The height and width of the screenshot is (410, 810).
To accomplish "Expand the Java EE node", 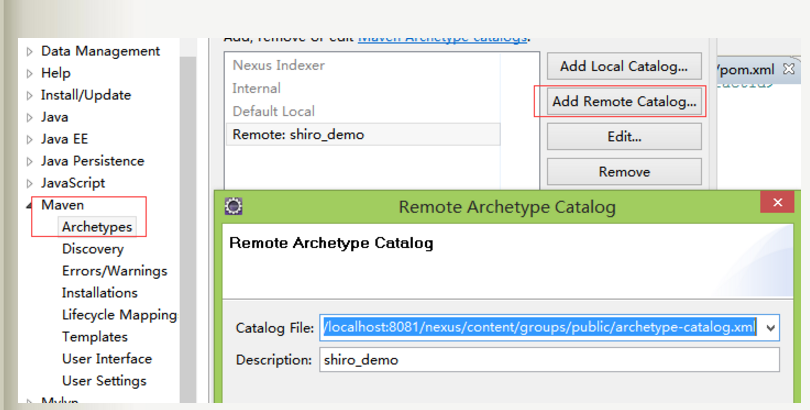I will 29,139.
